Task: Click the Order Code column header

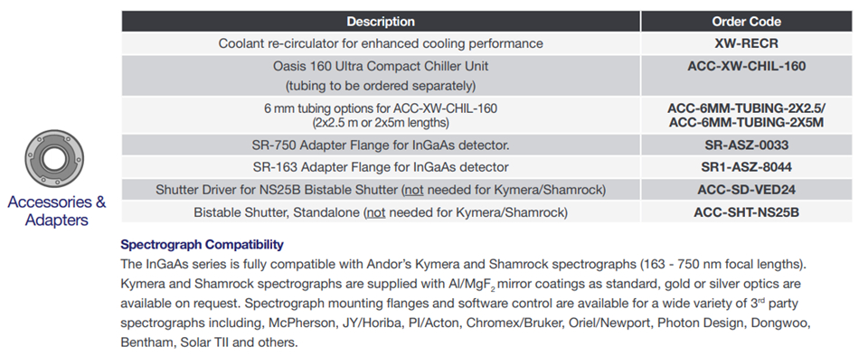Action: point(746,22)
